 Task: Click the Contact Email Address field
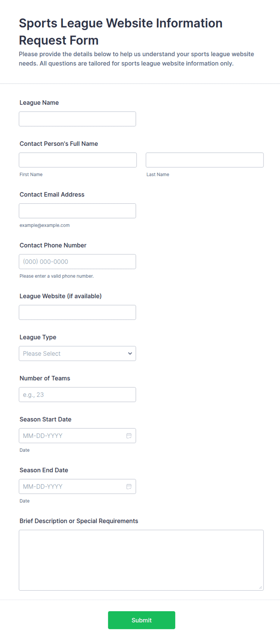coord(77,211)
